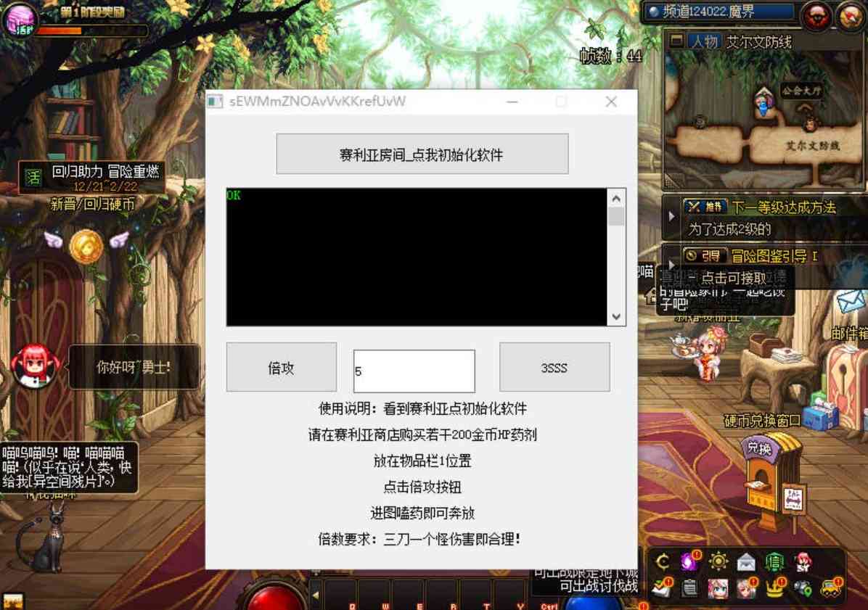The height and width of the screenshot is (610, 868).
Task: Focus the multiplier input field showing 5
Action: (x=414, y=371)
